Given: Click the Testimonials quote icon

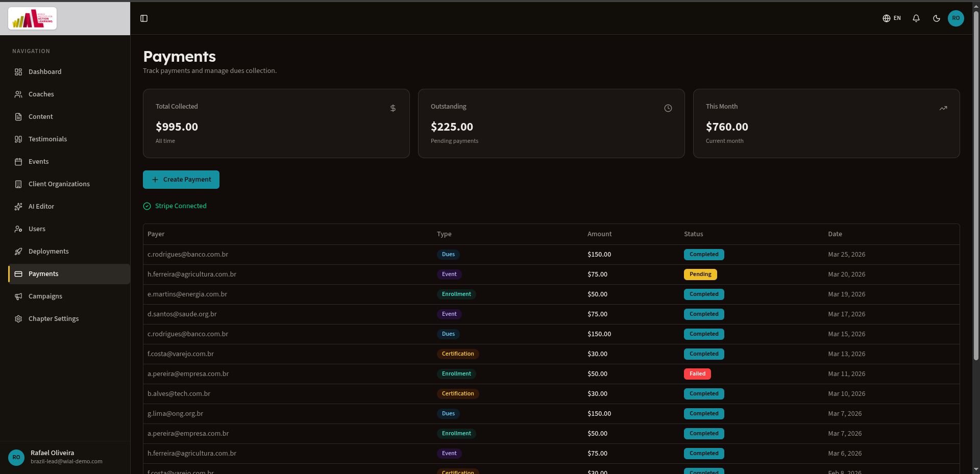Looking at the screenshot, I should [x=18, y=139].
